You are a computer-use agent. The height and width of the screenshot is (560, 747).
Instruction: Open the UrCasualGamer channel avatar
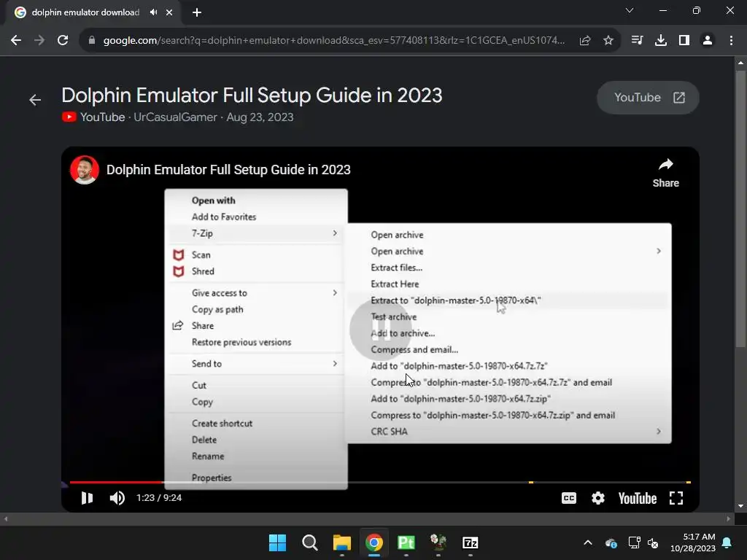click(85, 169)
